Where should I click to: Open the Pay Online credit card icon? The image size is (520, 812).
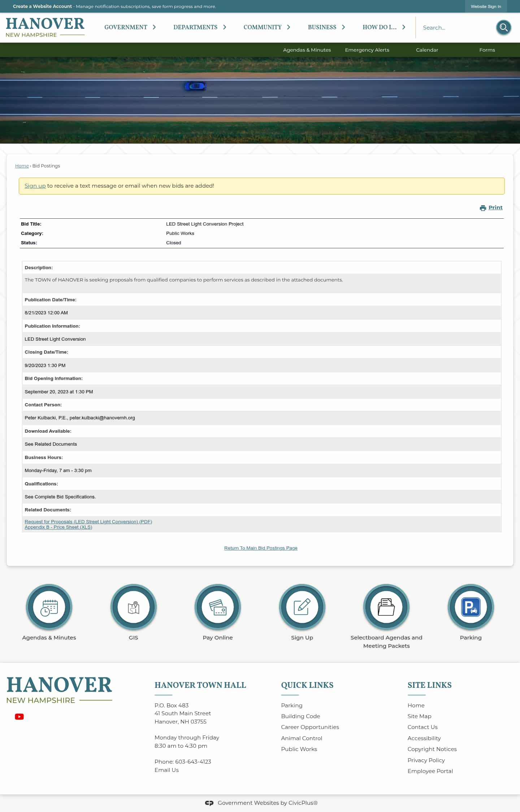coord(218,607)
